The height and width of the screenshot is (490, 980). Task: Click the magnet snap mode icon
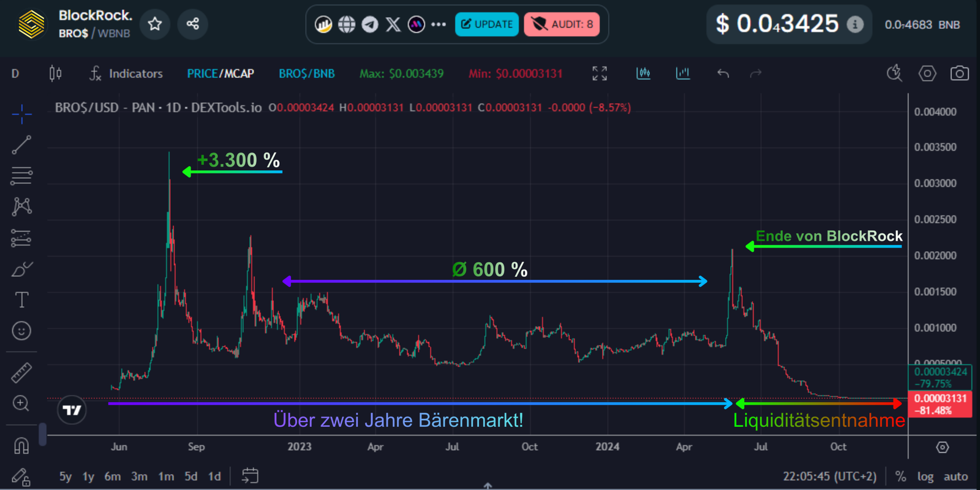(x=21, y=445)
